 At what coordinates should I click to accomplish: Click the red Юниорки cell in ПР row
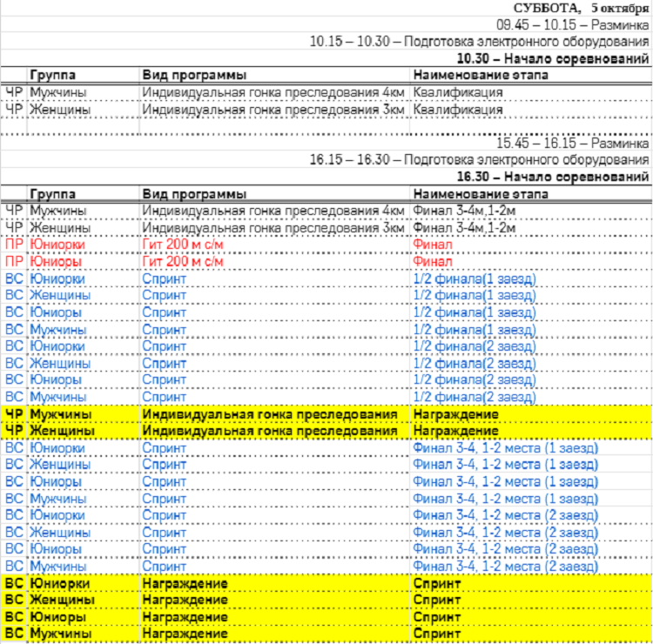57,245
